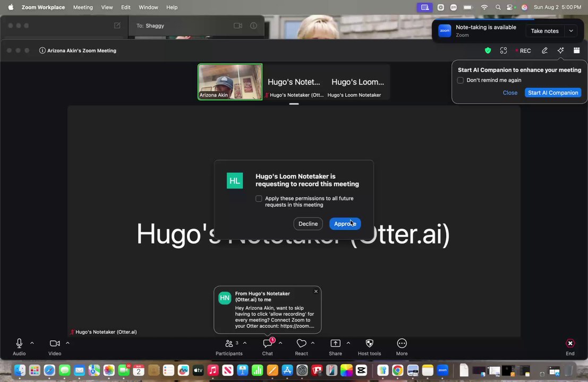The image size is (588, 382).
Task: Open the Help menu
Action: [172, 7]
